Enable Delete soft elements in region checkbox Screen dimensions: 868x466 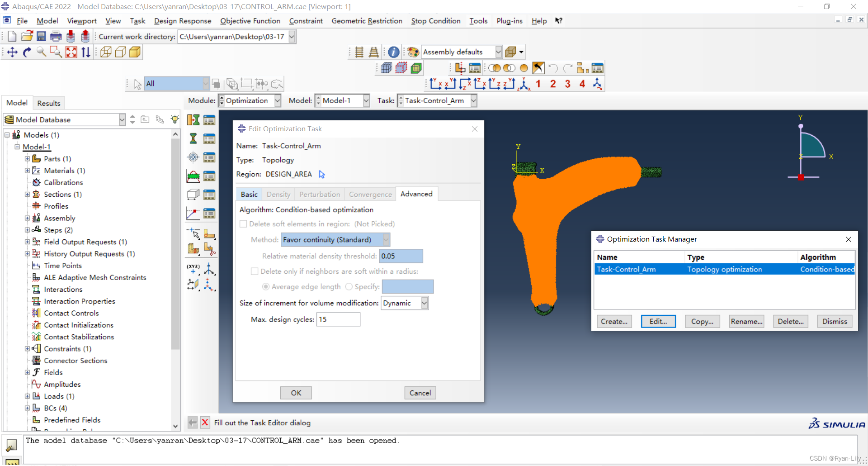point(243,224)
